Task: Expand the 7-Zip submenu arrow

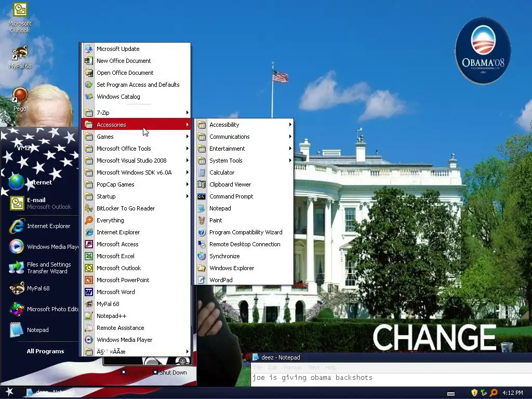Action: pos(187,113)
